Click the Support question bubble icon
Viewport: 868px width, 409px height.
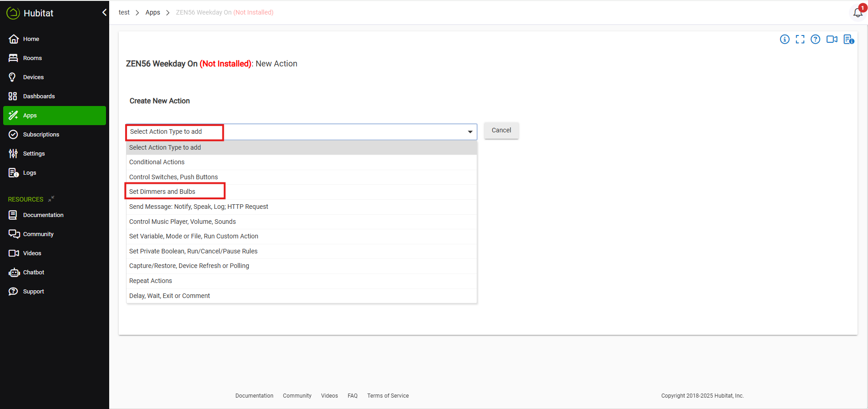[13, 292]
